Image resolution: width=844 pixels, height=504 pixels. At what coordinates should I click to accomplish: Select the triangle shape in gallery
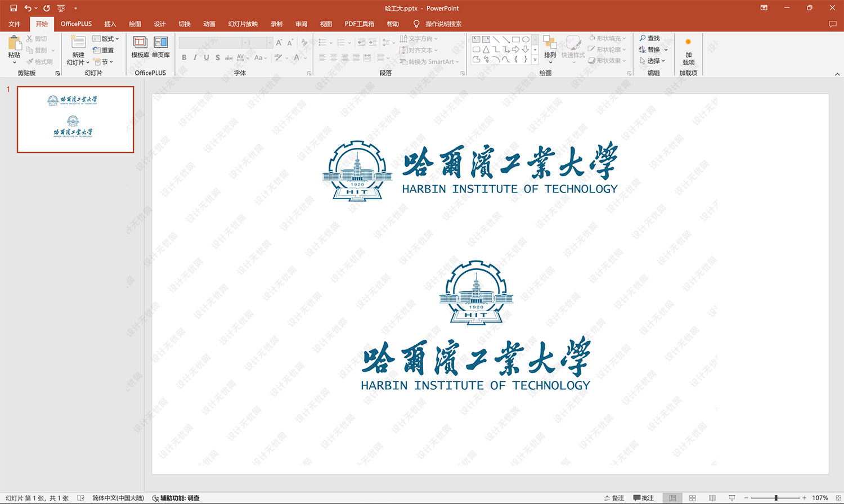pos(486,49)
